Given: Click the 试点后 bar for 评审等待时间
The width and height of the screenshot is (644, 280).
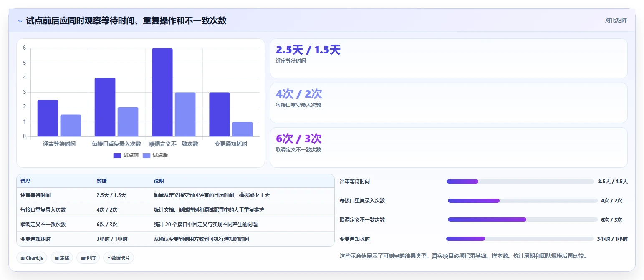Looking at the screenshot, I should [71, 126].
